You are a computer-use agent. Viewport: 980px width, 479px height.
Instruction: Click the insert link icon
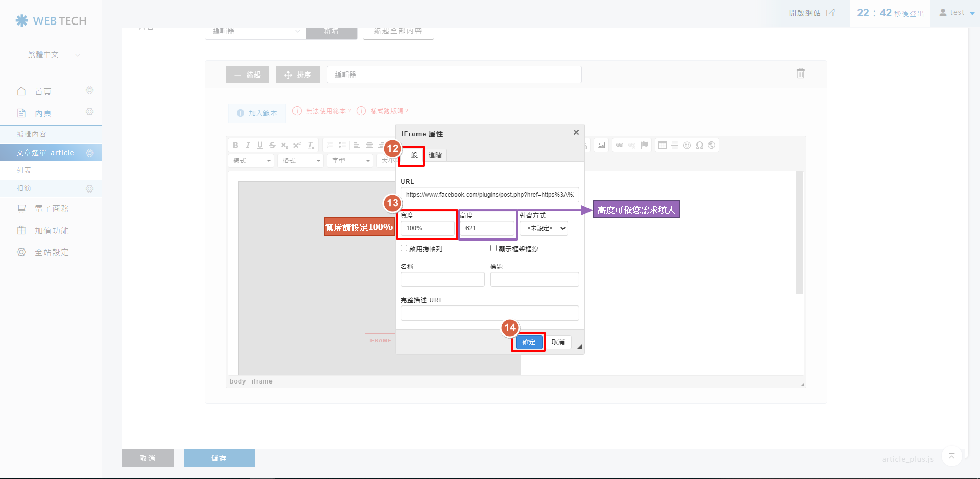point(620,146)
